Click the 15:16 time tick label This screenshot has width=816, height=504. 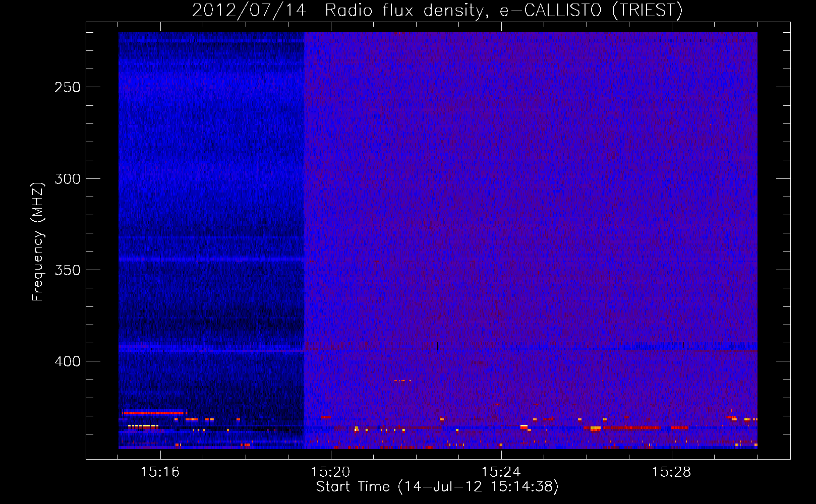[x=160, y=472]
